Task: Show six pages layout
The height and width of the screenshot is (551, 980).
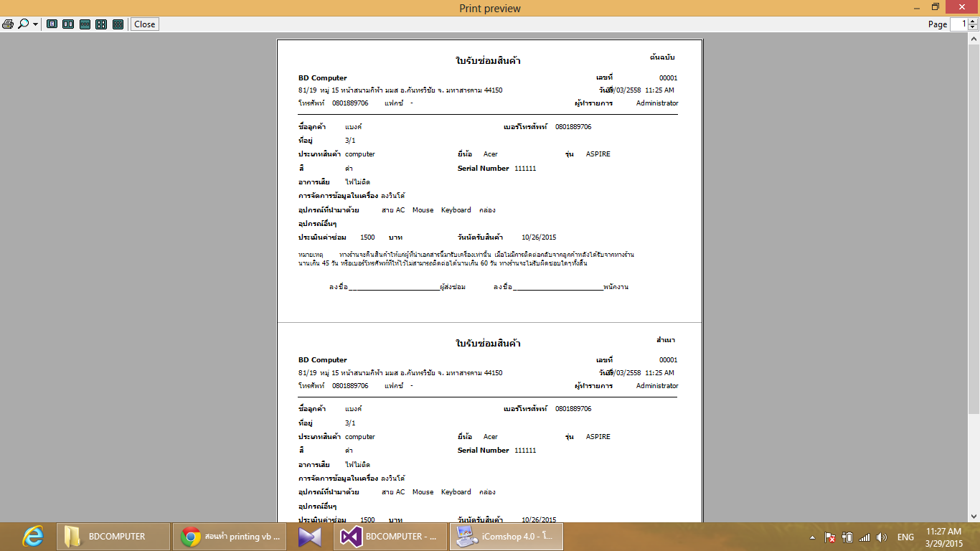Action: [118, 24]
